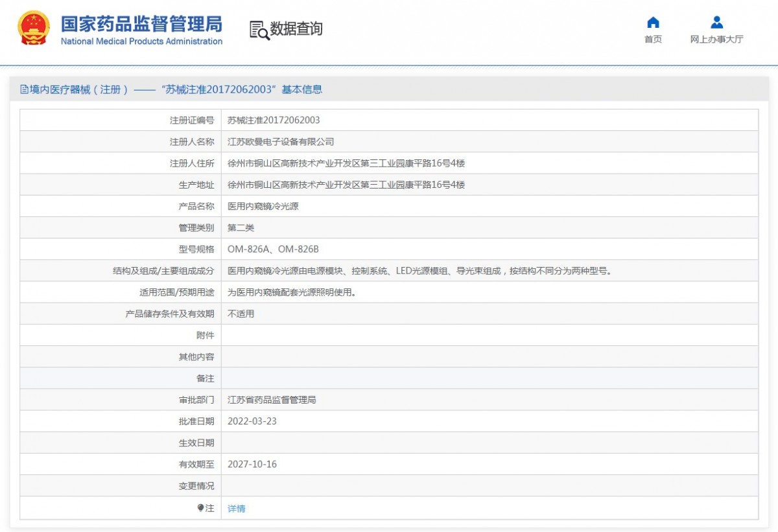Click the 批准日期 label
The height and width of the screenshot is (532, 778).
point(196,421)
